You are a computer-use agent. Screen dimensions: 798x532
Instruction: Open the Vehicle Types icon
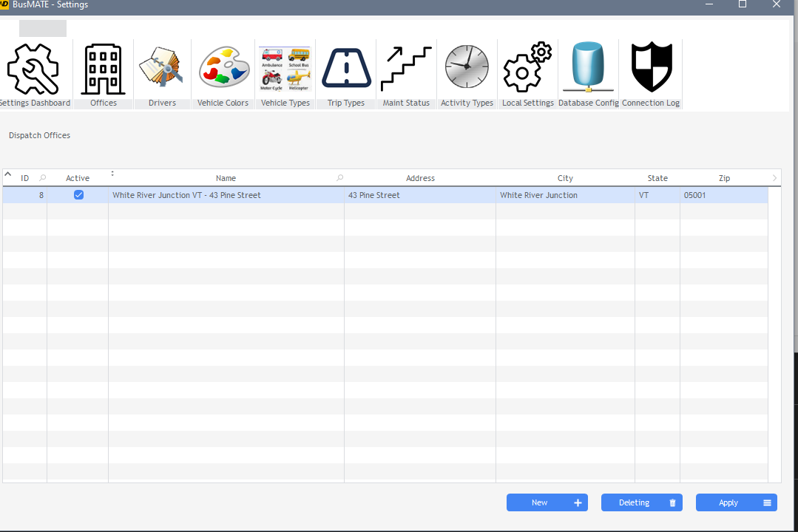(x=285, y=68)
